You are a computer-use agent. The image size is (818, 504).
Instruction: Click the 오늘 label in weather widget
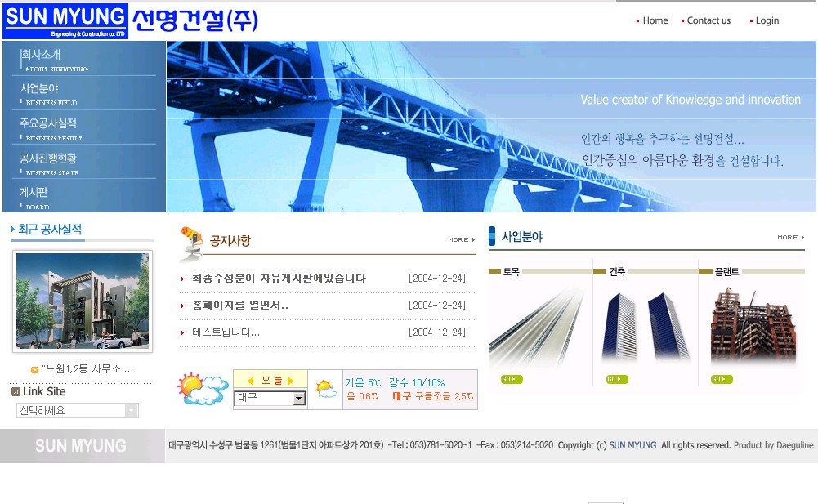(x=270, y=381)
